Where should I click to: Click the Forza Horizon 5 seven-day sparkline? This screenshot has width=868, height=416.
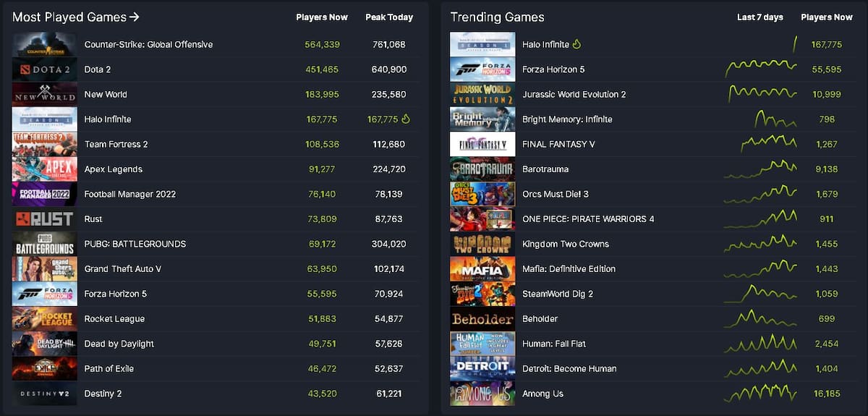[x=760, y=69]
